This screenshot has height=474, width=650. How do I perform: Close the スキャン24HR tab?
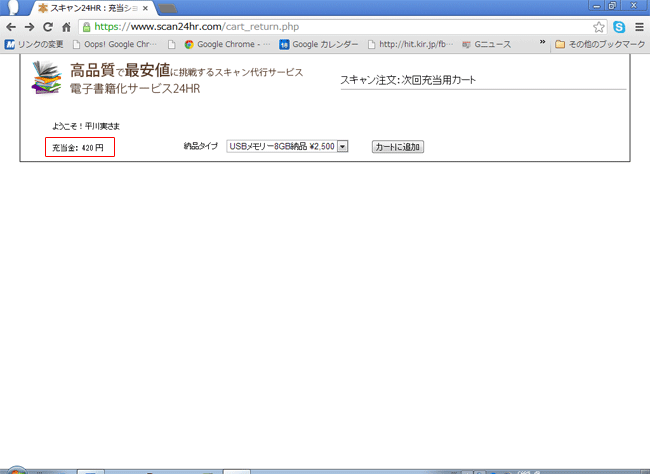click(145, 8)
